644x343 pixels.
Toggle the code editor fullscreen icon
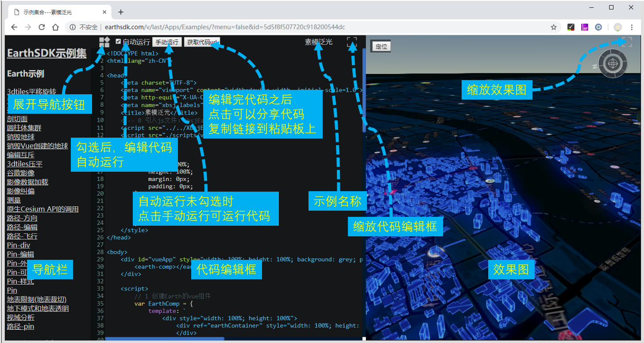click(x=352, y=42)
